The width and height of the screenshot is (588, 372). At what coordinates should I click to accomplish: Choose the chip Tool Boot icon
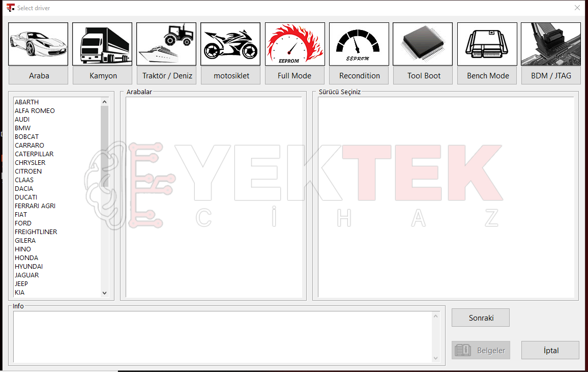[x=423, y=44]
